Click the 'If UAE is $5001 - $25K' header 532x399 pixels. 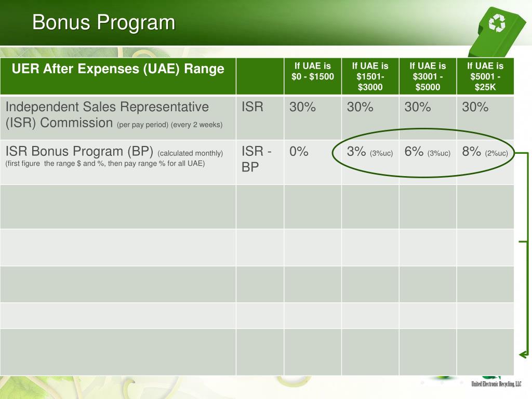(485, 76)
